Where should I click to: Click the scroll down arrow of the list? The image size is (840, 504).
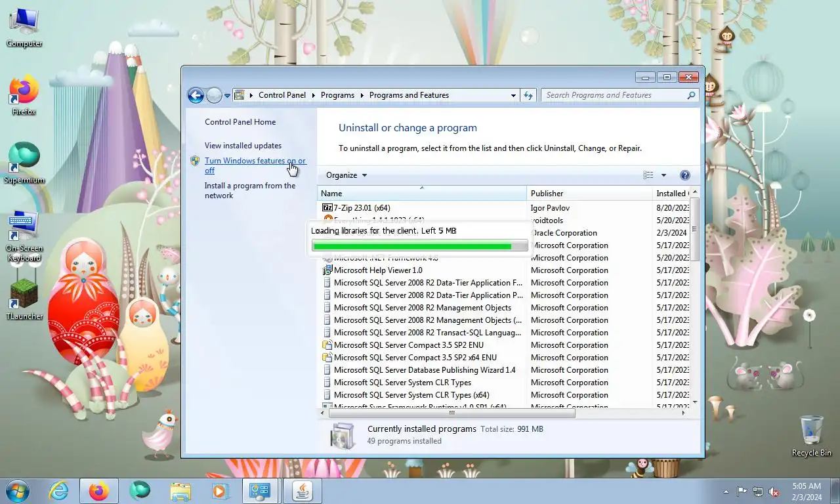click(695, 402)
